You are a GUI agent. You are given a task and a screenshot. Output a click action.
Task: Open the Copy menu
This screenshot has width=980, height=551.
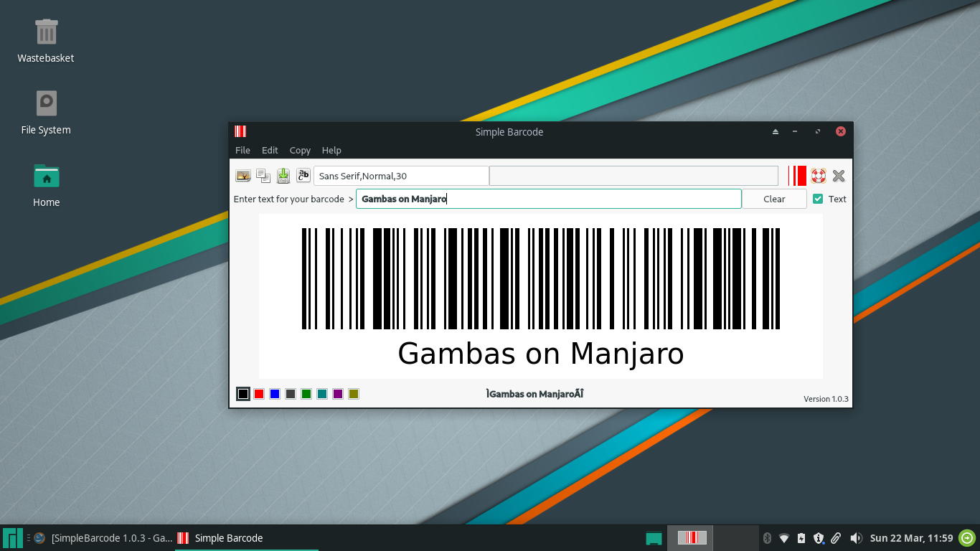300,150
